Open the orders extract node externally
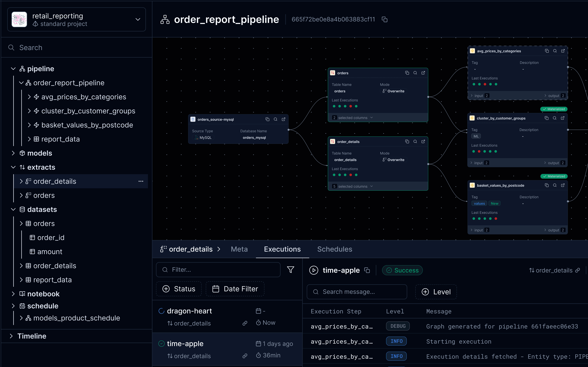The height and width of the screenshot is (367, 588). (x=423, y=73)
